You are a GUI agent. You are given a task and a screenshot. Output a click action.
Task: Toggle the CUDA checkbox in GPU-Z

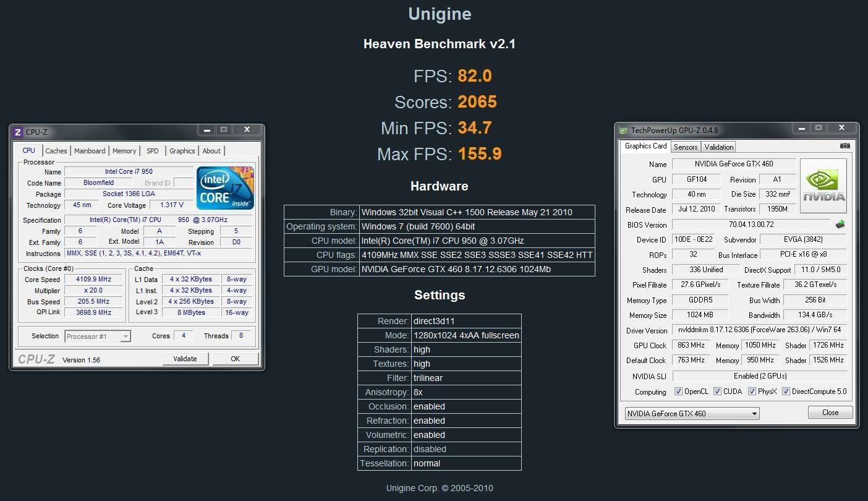pyautogui.click(x=717, y=392)
